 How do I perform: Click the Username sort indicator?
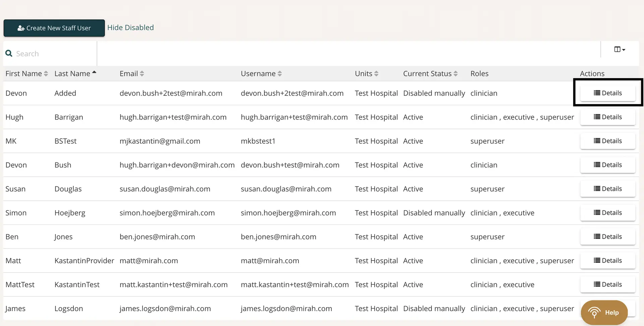[280, 74]
